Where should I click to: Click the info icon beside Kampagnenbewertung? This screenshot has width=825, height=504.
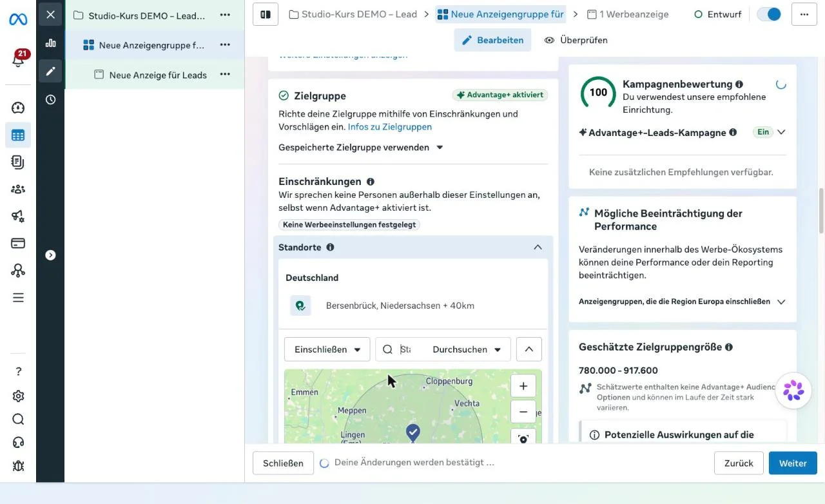pos(739,84)
